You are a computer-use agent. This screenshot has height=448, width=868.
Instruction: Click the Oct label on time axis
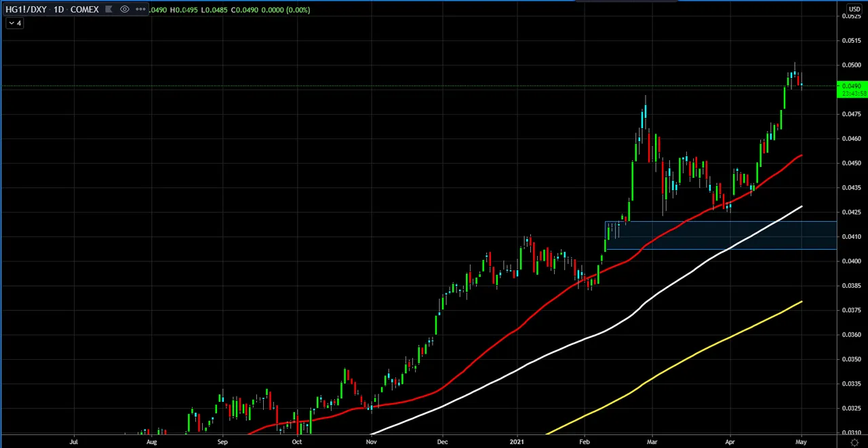(x=296, y=442)
